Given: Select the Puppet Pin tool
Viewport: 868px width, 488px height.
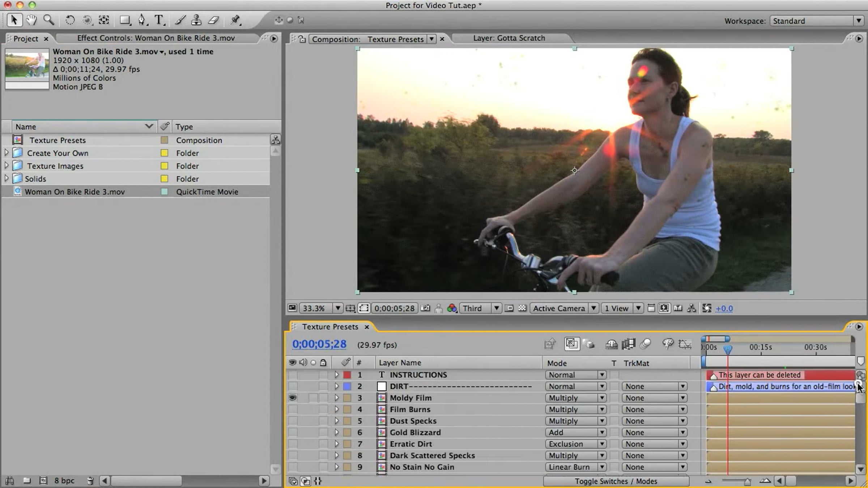Looking at the screenshot, I should [235, 20].
